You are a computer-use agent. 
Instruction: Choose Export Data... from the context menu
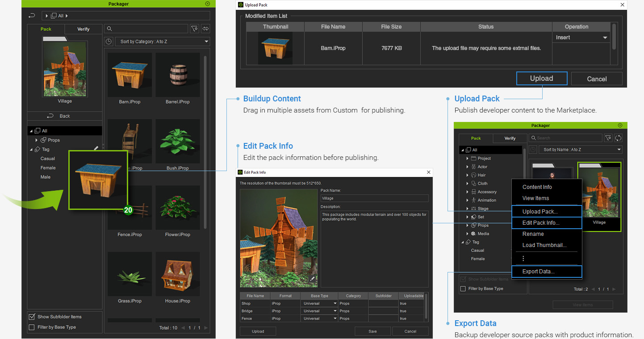538,272
